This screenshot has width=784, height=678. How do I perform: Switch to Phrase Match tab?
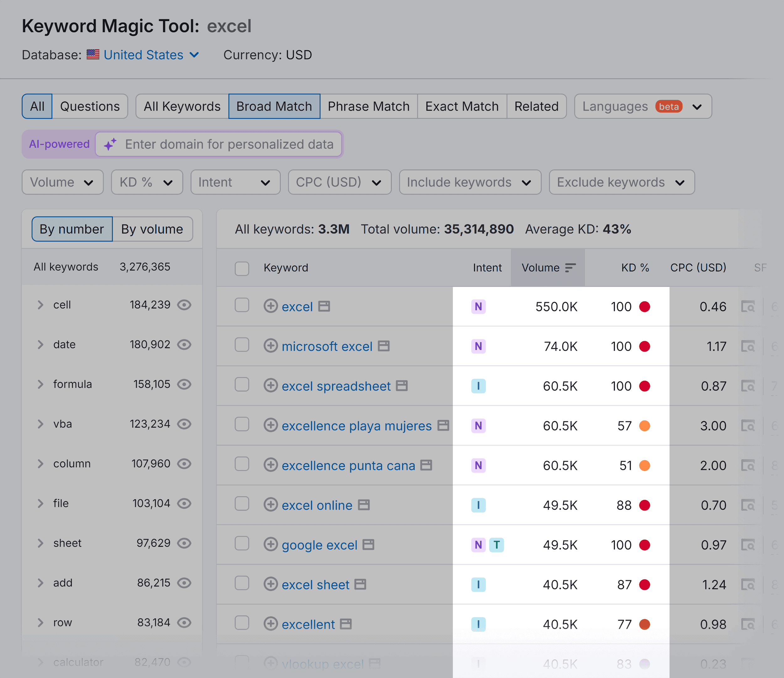pyautogui.click(x=368, y=106)
